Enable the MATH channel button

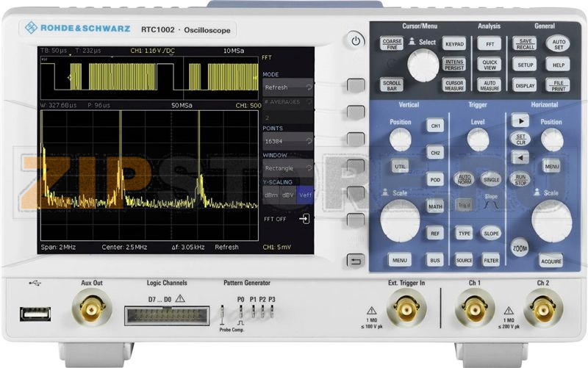coord(435,206)
